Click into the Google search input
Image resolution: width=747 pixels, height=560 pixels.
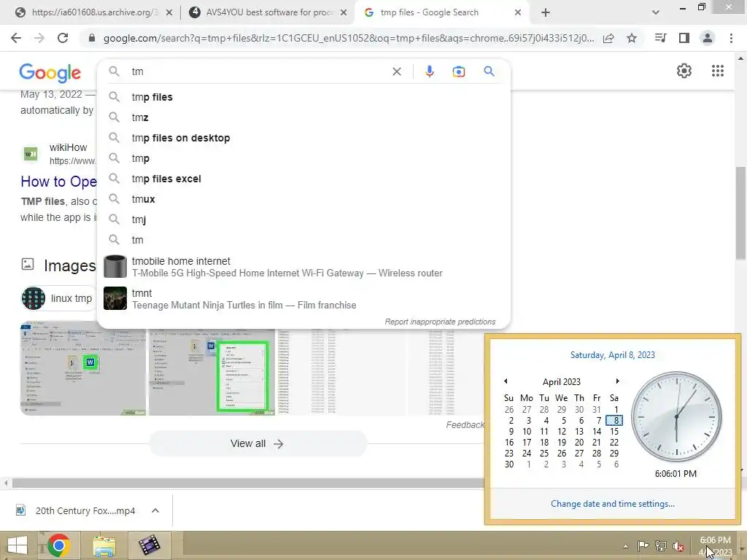[258, 71]
